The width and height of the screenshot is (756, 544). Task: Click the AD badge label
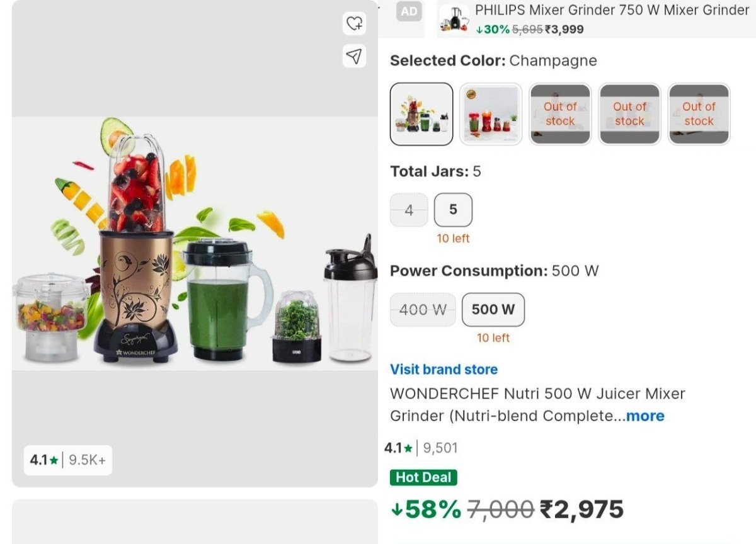tap(409, 11)
